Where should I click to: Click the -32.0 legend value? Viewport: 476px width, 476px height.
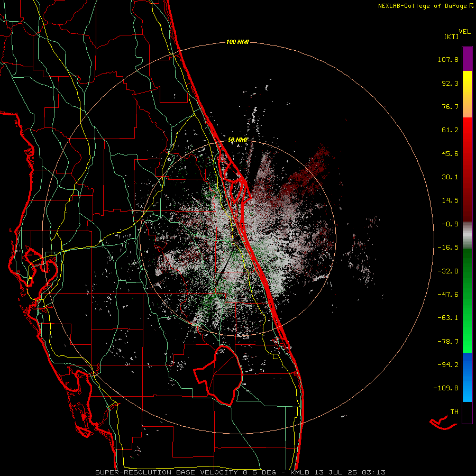448,271
